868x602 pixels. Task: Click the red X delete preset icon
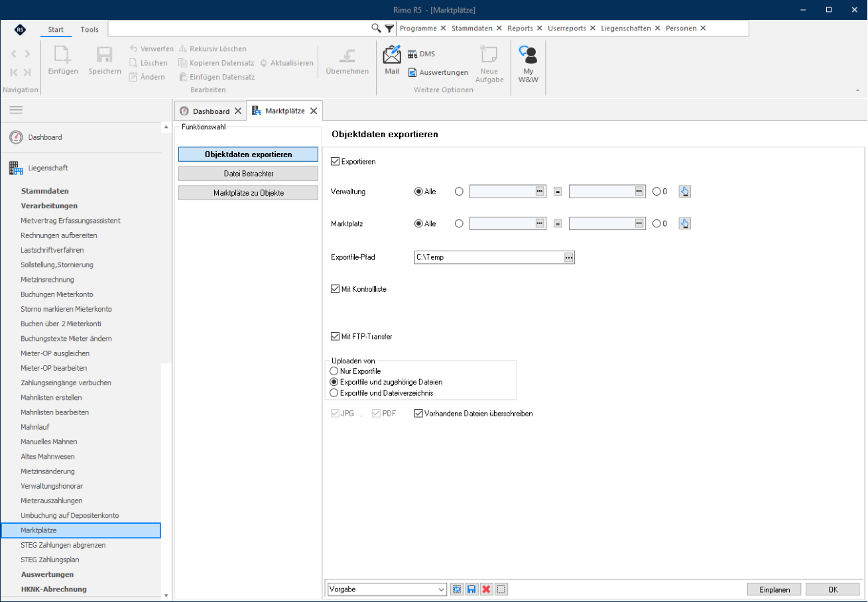point(487,589)
